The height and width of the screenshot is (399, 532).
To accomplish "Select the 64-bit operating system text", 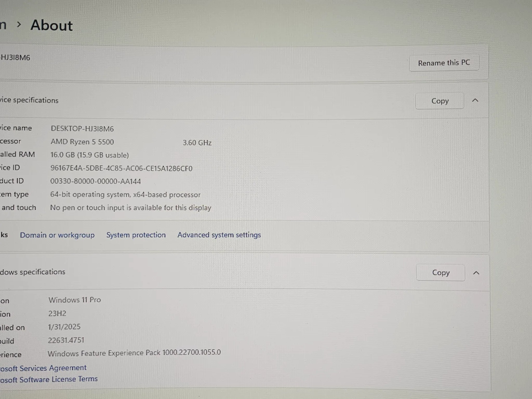I will pyautogui.click(x=125, y=195).
